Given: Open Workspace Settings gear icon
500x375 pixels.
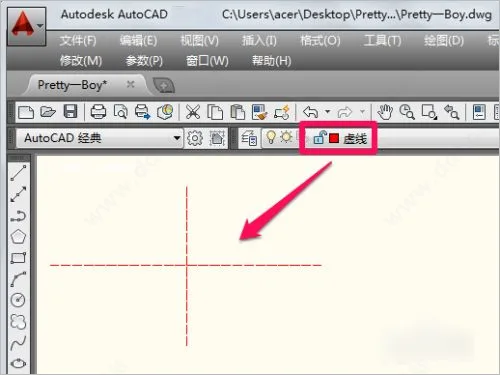Looking at the screenshot, I should [195, 138].
